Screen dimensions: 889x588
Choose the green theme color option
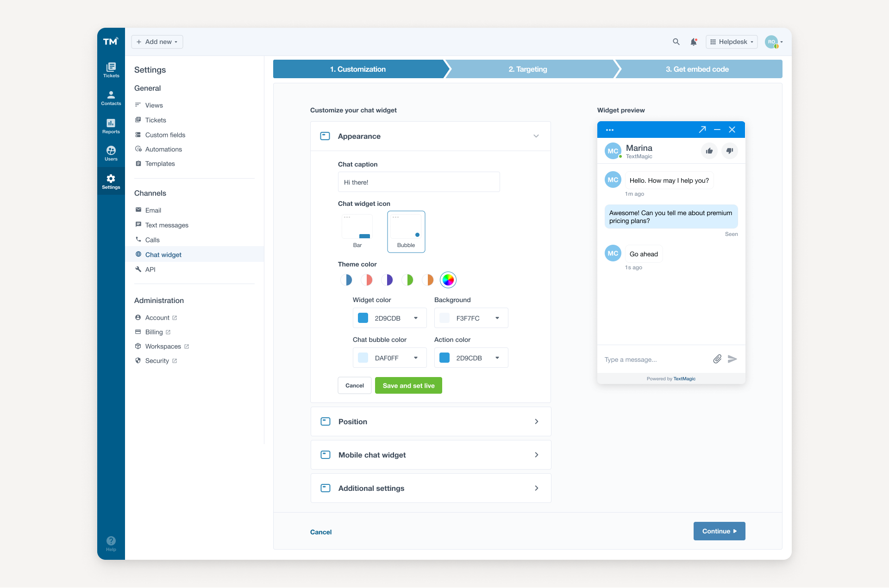tap(407, 280)
